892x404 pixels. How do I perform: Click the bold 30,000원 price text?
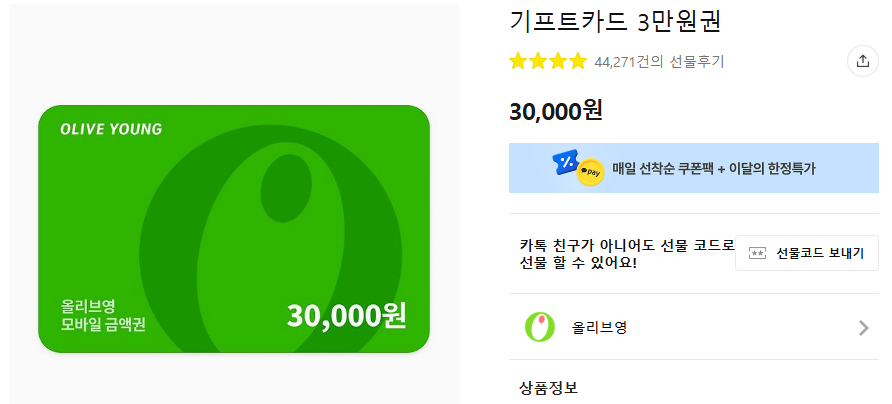tap(555, 110)
